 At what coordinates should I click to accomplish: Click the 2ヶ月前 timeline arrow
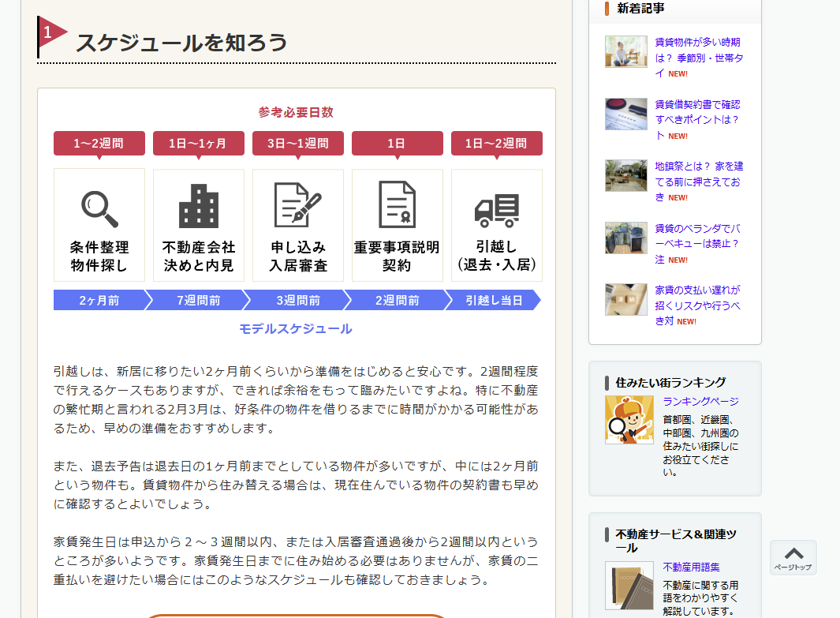(99, 300)
